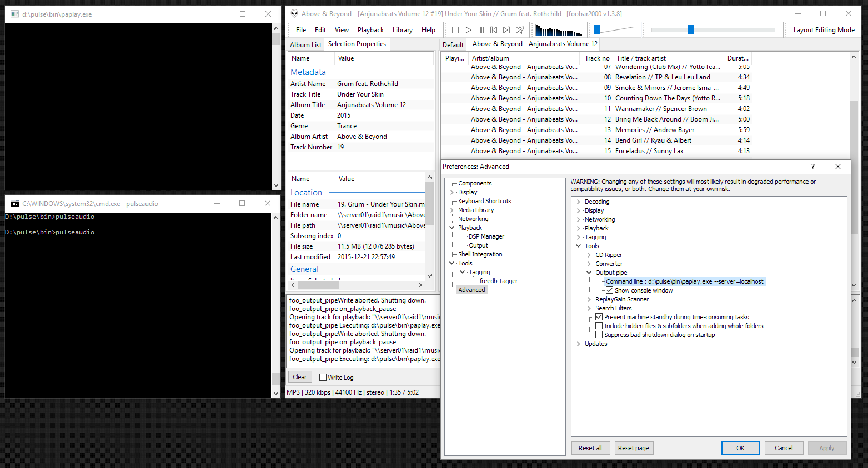Switch to Album List tab
868x468 pixels.
pyautogui.click(x=305, y=45)
